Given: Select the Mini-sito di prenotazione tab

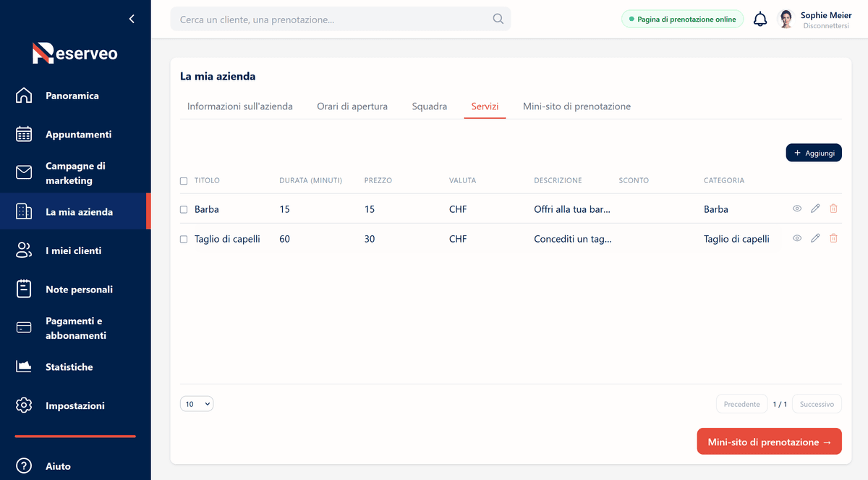Looking at the screenshot, I should [x=577, y=106].
